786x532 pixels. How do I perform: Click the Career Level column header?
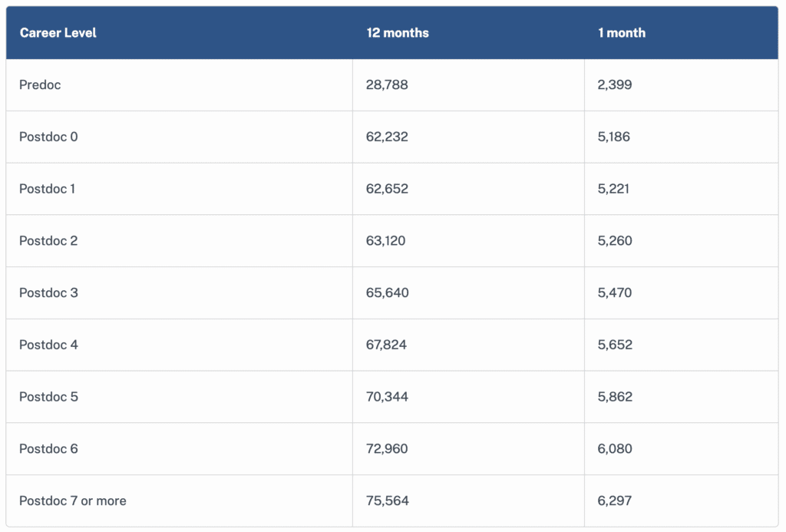point(58,33)
